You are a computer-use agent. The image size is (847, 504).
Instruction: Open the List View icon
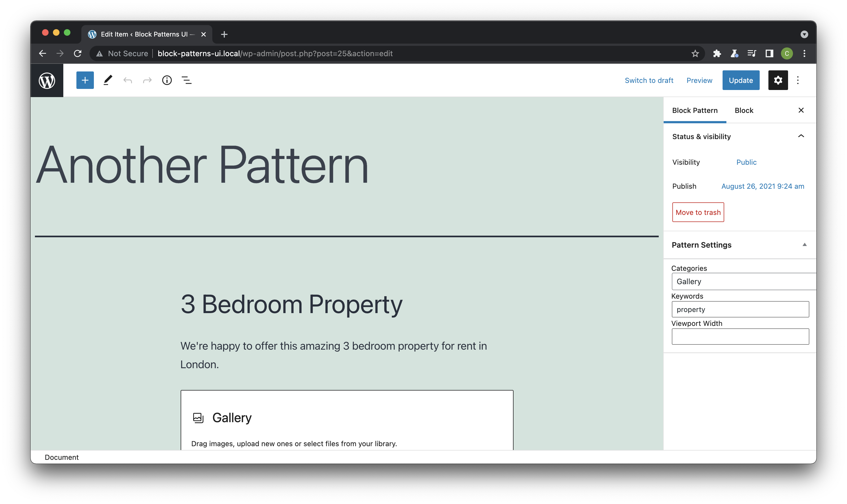pos(187,80)
